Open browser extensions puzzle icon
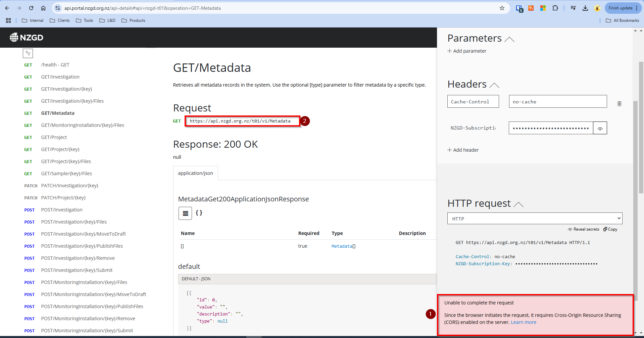 tap(555, 8)
